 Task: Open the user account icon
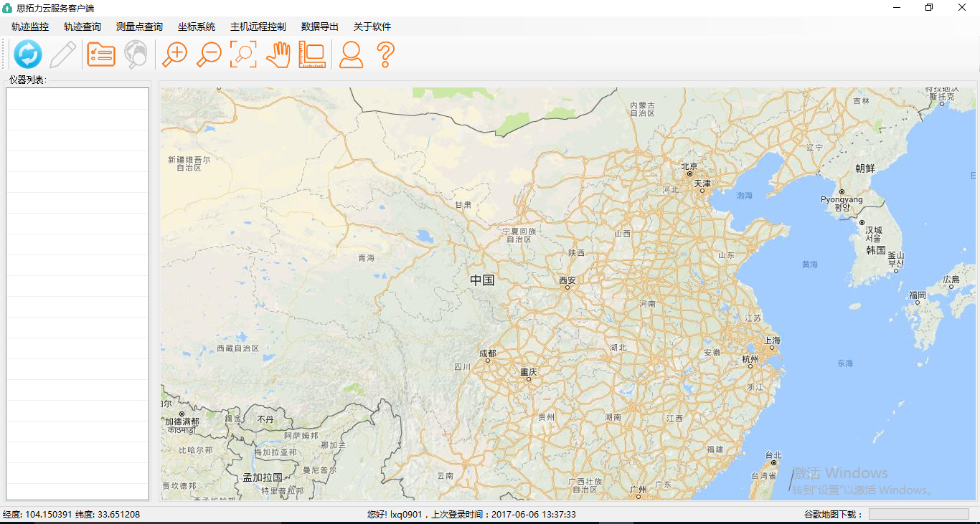tap(351, 54)
